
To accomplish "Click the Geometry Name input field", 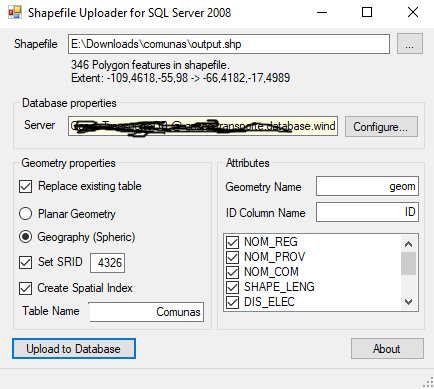I will coord(367,186).
